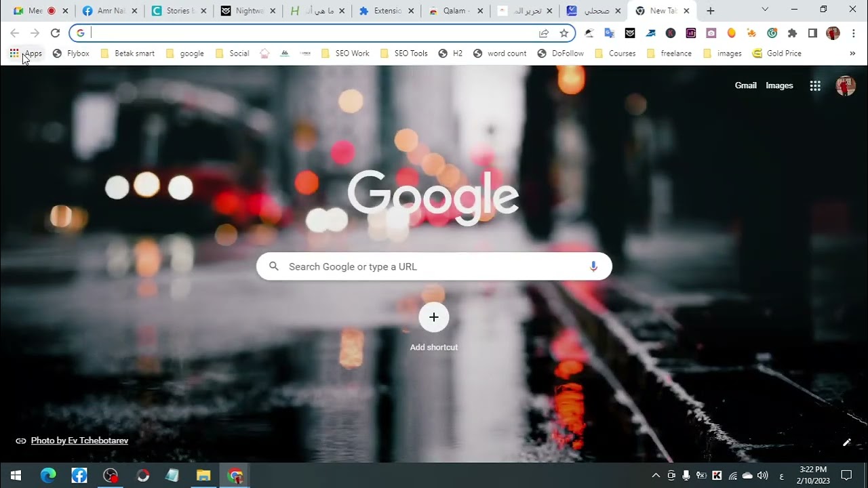Launch Microsoft Edge from the taskbar
Image resolution: width=868 pixels, height=488 pixels.
pyautogui.click(x=48, y=476)
